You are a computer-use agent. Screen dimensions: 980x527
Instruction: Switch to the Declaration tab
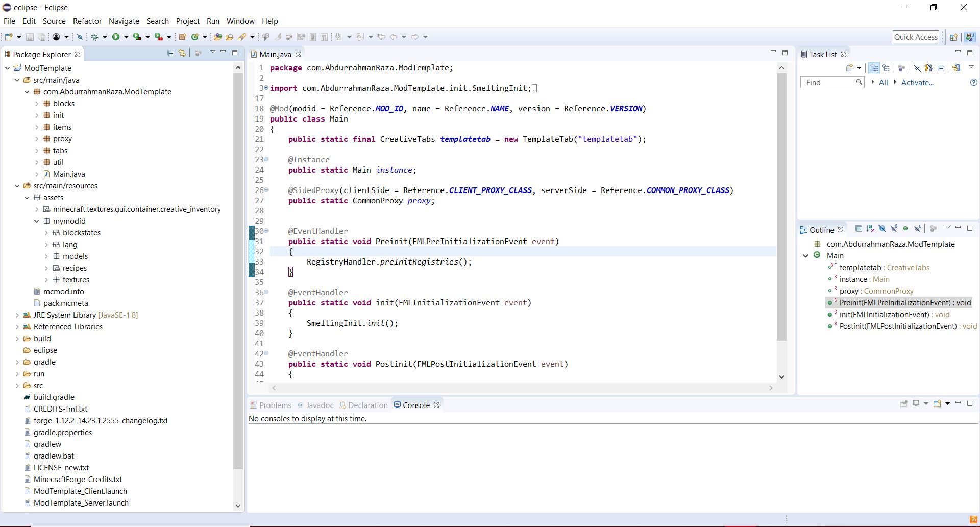click(363, 405)
